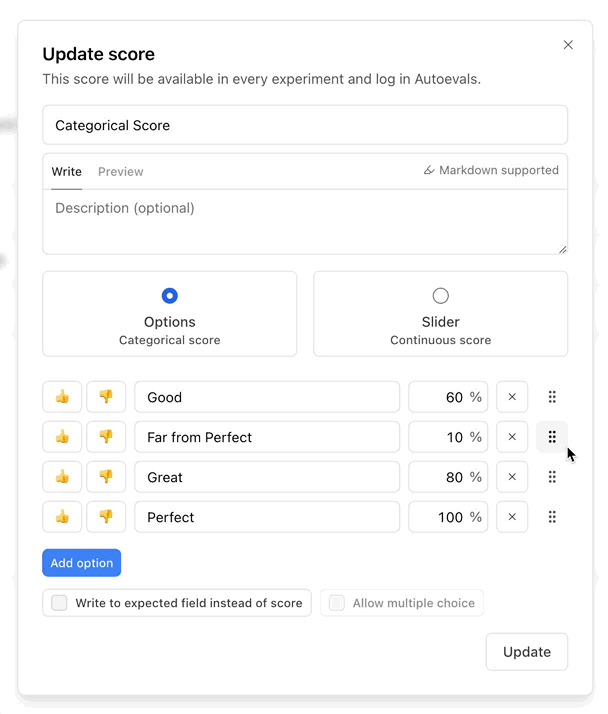This screenshot has width=608, height=714.
Task: Click drag handle of Far from Perfect row
Action: (552, 437)
